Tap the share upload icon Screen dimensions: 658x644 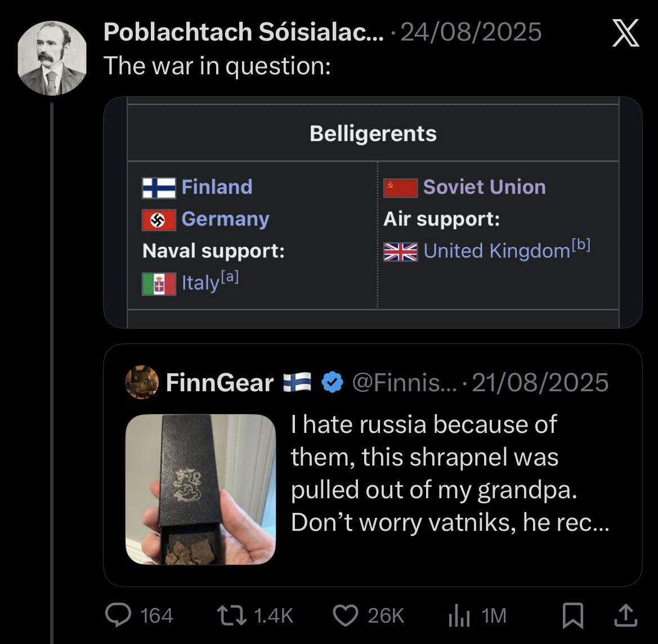click(x=625, y=615)
